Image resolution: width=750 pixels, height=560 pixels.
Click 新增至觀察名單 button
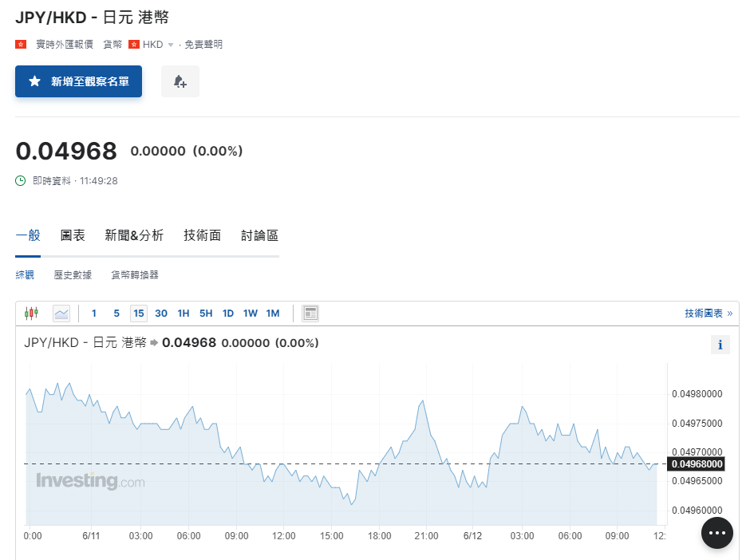pyautogui.click(x=78, y=81)
